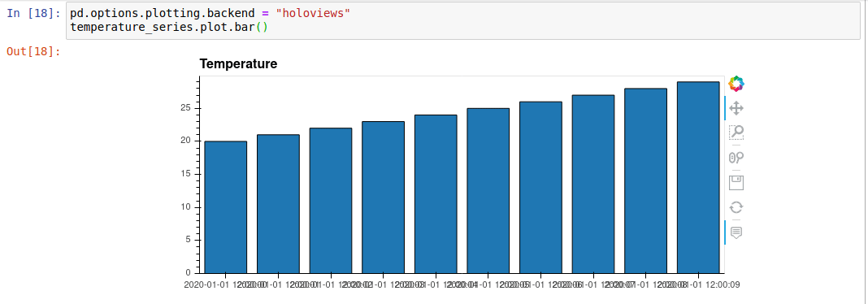Click the fifth bar with value 24
This screenshot has height=304, width=868.
pos(436,193)
